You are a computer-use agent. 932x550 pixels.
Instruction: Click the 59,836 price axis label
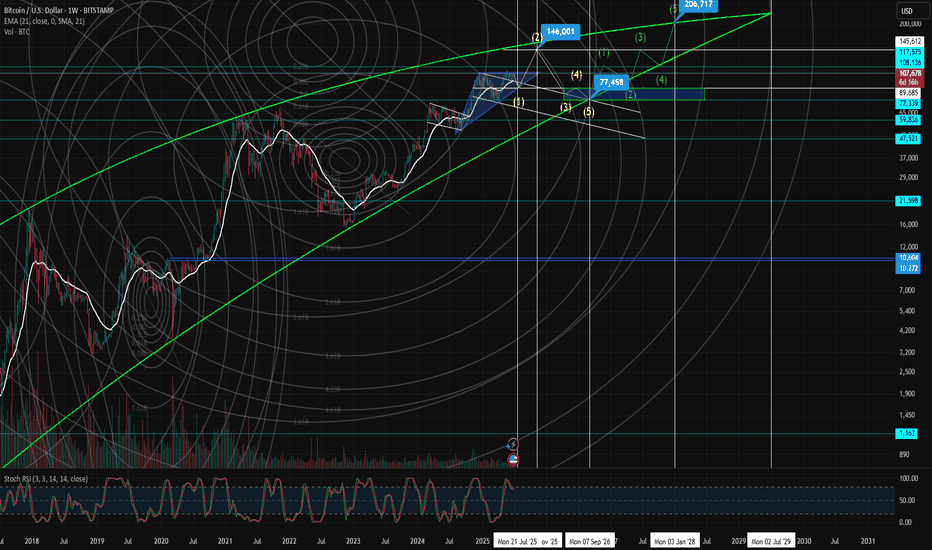click(x=909, y=120)
